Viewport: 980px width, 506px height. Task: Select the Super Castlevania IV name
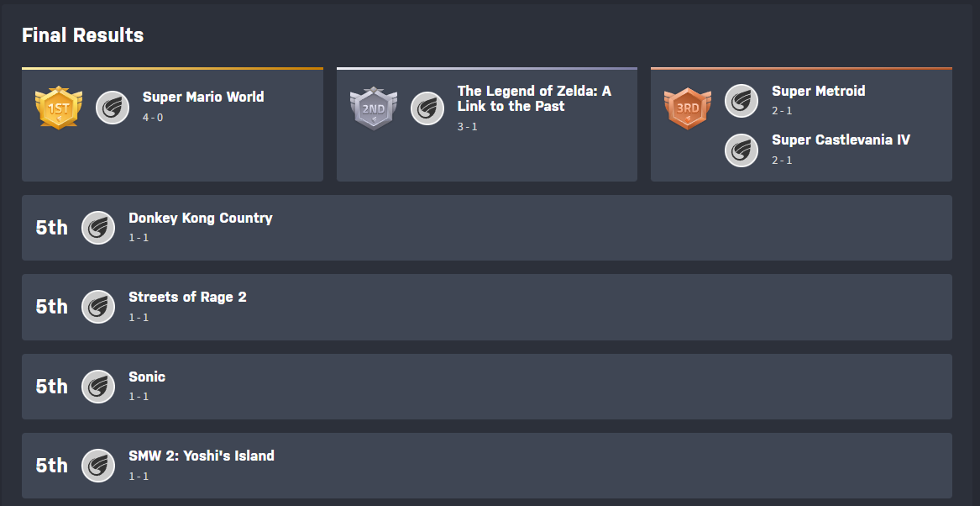point(841,140)
